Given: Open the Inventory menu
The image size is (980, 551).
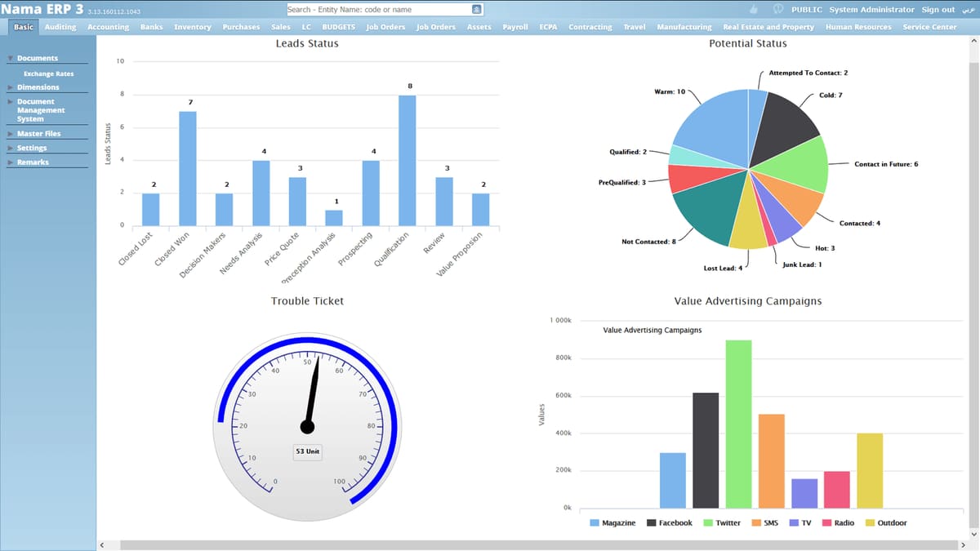Looking at the screenshot, I should pos(193,27).
